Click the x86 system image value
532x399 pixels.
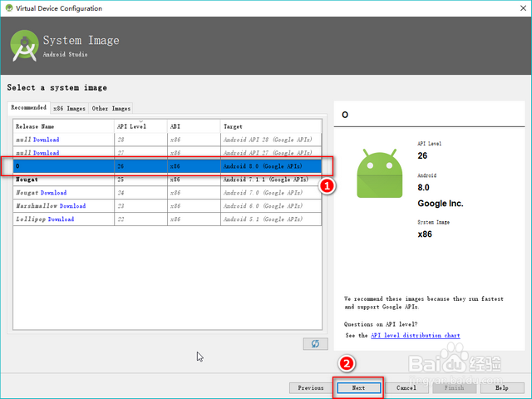click(425, 234)
